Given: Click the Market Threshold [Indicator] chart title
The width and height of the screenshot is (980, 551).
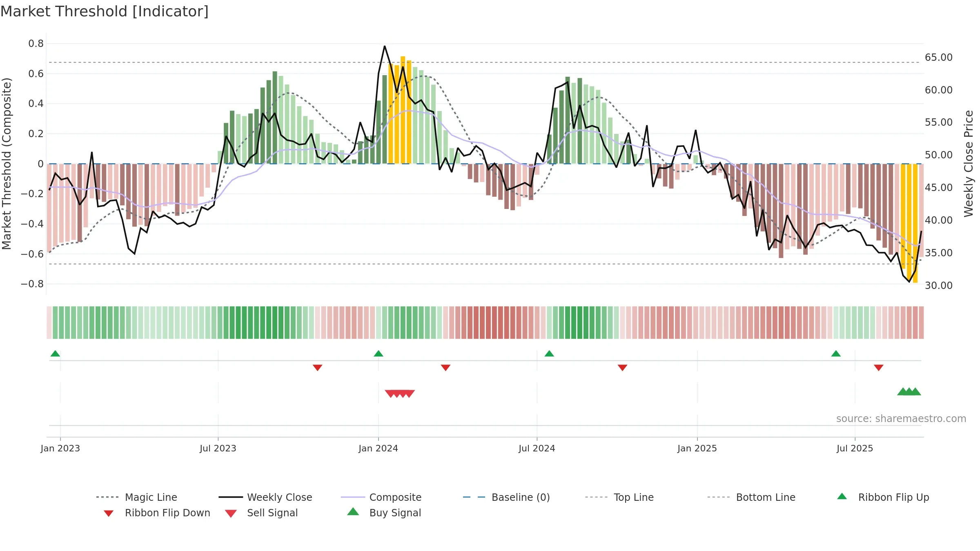Looking at the screenshot, I should click(105, 11).
